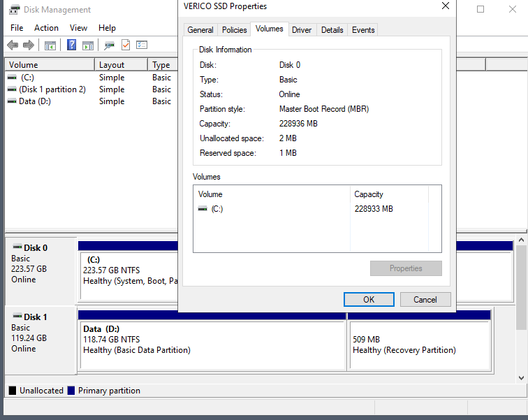Click the Settings list toolbar icon

142,45
